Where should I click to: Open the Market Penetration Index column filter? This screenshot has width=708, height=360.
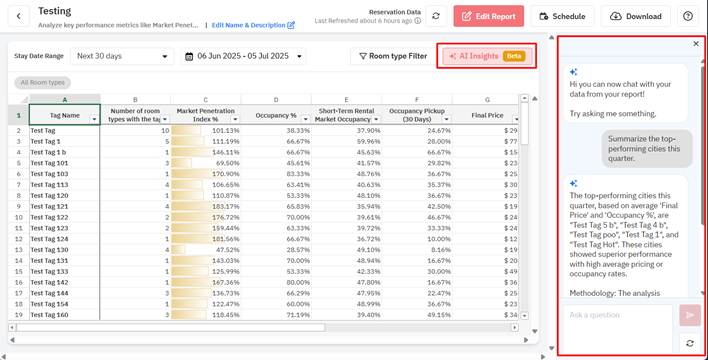point(235,119)
